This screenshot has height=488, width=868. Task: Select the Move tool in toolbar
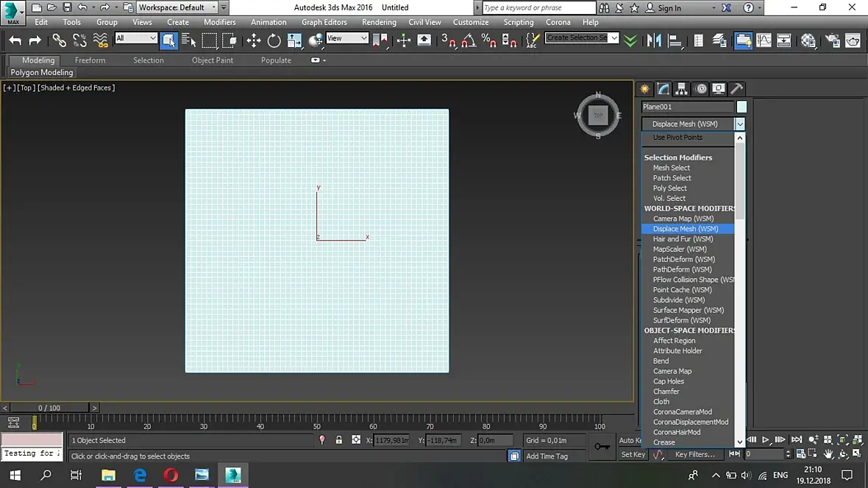254,41
